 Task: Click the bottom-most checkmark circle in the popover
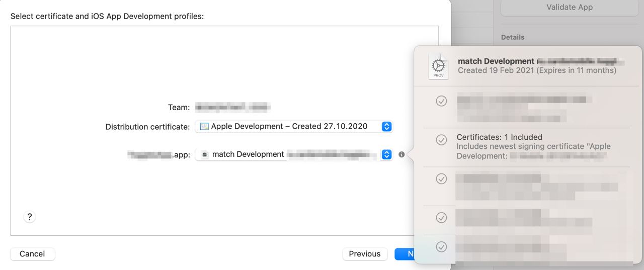pyautogui.click(x=441, y=247)
